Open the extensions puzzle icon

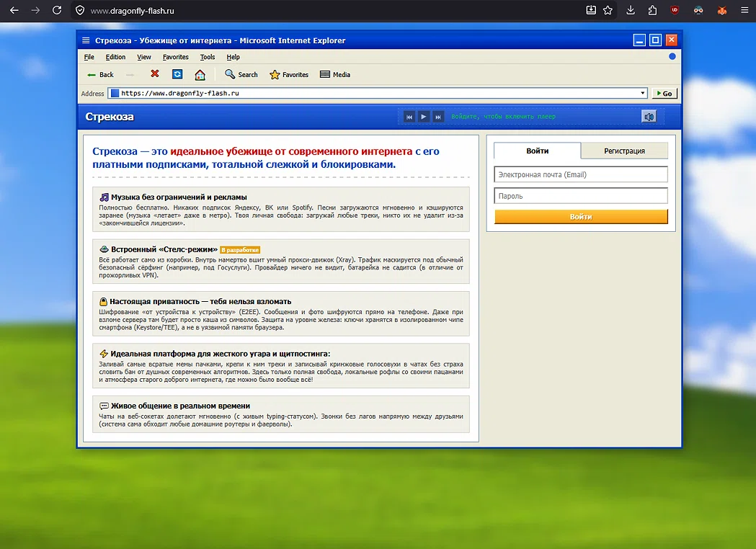click(x=652, y=10)
